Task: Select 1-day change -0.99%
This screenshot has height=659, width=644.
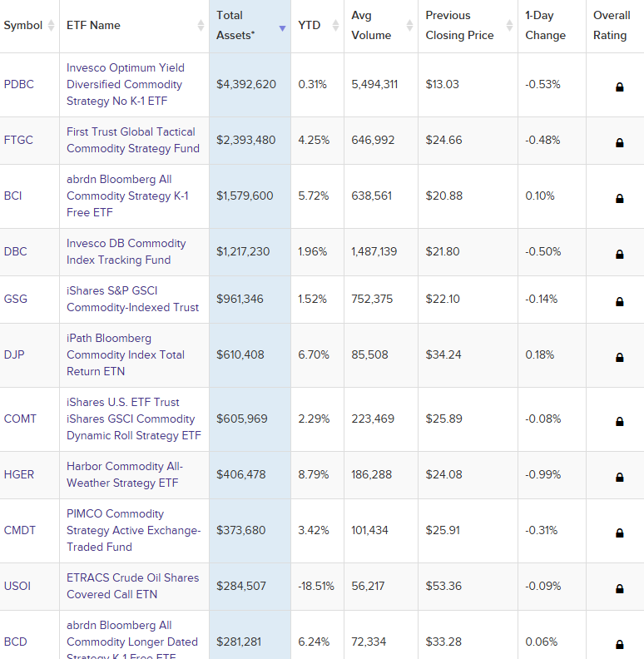Action: 543,474
